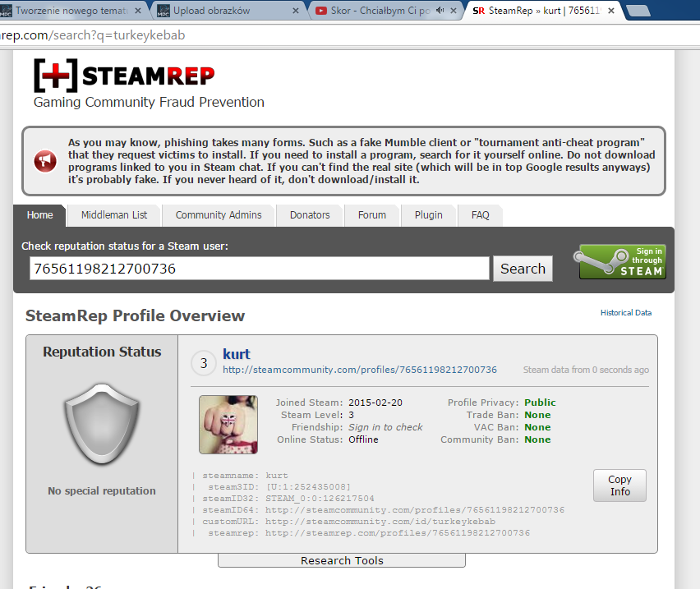The height and width of the screenshot is (589, 700).
Task: Click Sign in through Steam button
Action: point(622,261)
